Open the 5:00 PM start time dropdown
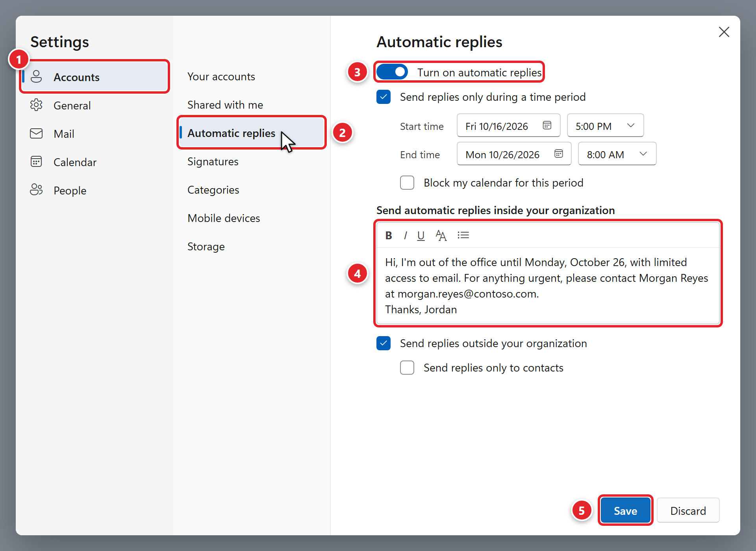 click(x=605, y=126)
